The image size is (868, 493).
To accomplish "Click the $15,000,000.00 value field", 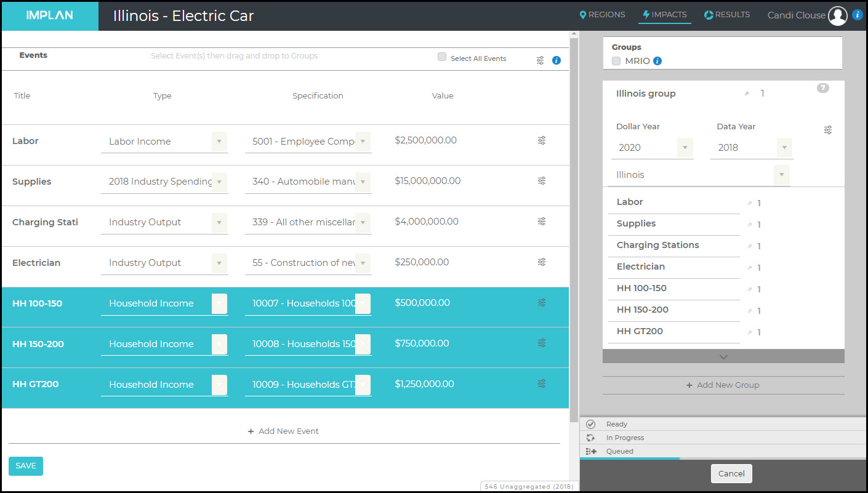I will click(428, 181).
